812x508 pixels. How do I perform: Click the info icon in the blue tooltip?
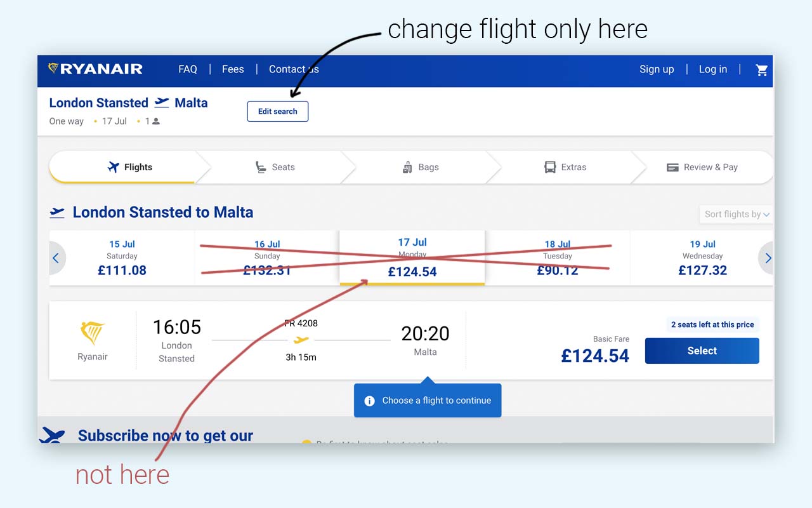(x=370, y=400)
